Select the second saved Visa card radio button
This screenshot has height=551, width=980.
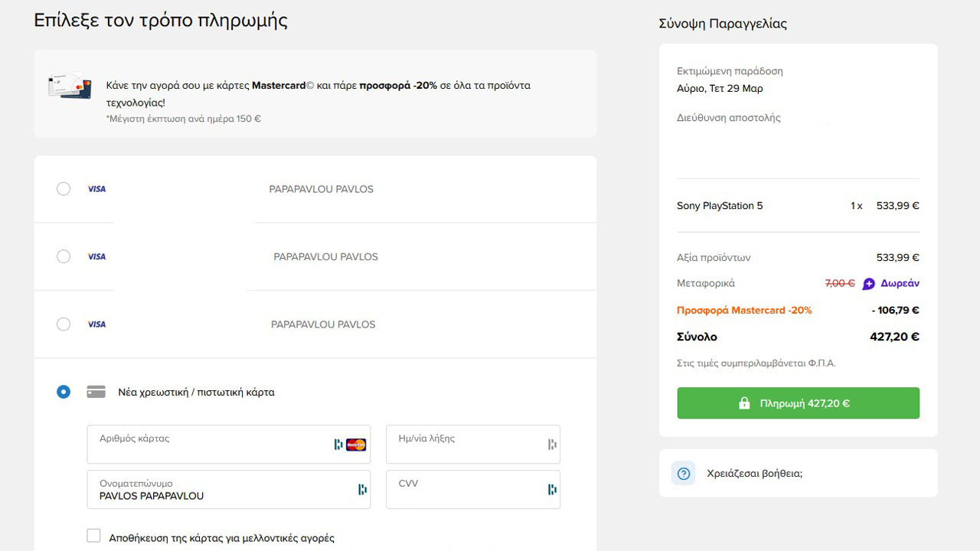point(64,256)
